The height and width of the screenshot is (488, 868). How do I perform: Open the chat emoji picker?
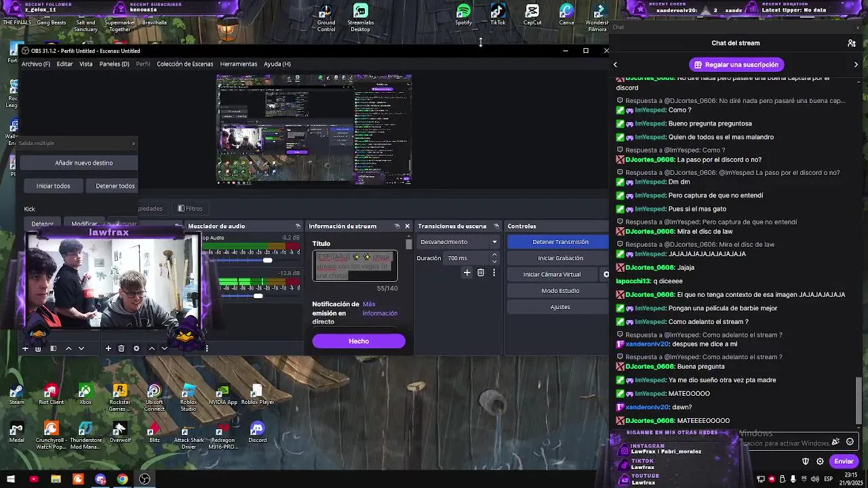[x=850, y=442]
